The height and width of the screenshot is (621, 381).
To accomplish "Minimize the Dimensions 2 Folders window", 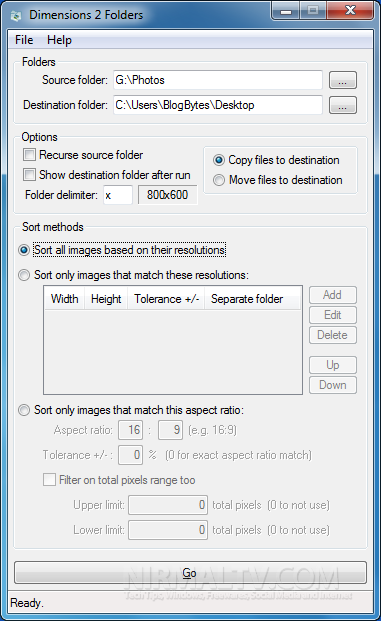I will click(x=286, y=10).
